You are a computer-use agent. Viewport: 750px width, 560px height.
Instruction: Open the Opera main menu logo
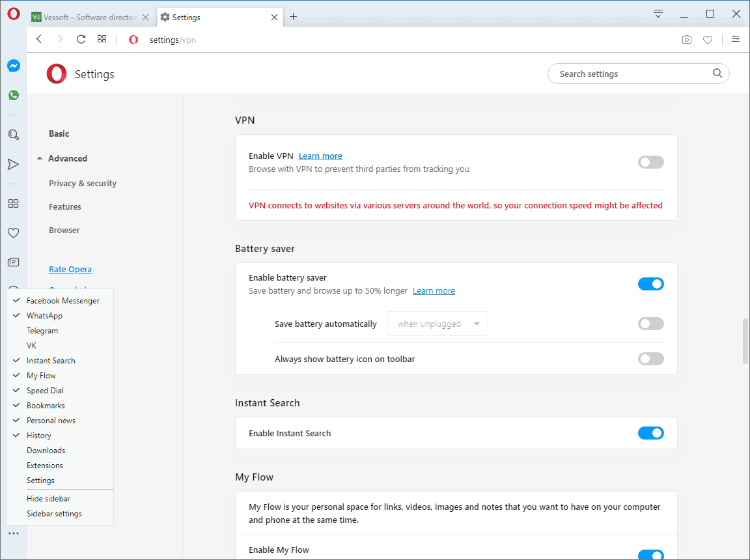[14, 14]
